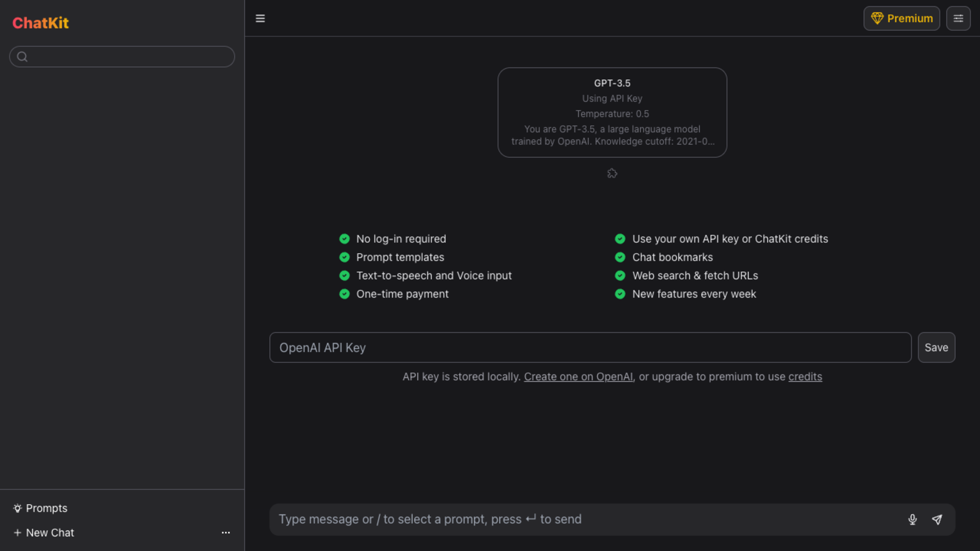
Task: Click the magnifier icon in the search box
Action: [22, 57]
